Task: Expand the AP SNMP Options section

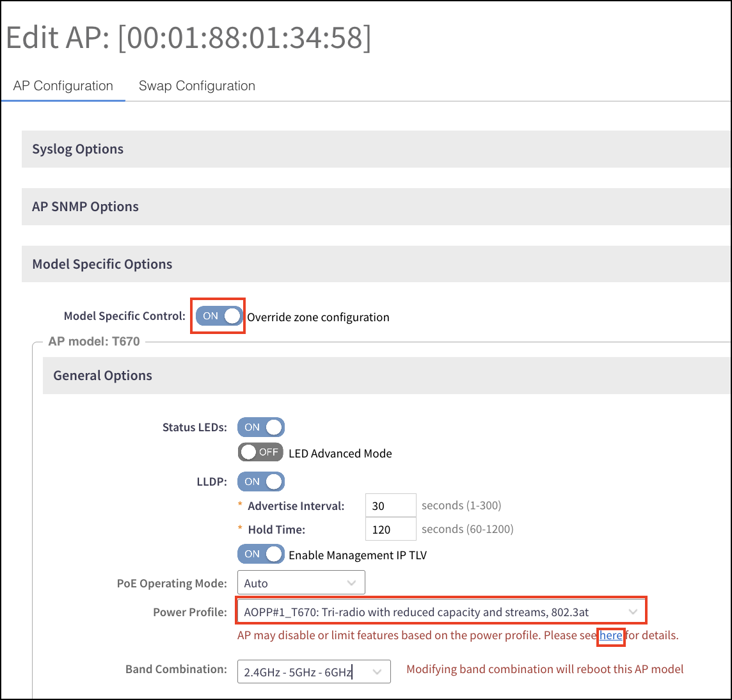Action: tap(376, 207)
